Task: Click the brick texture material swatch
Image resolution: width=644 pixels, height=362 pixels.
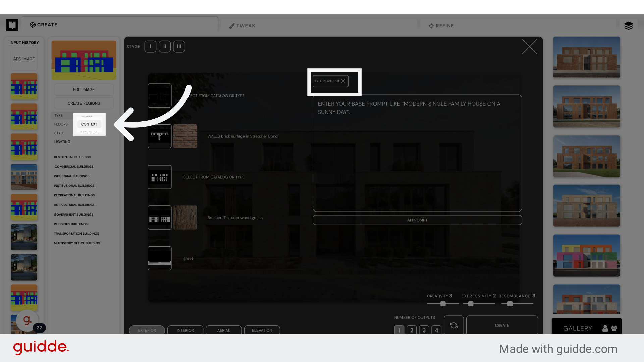Action: [185, 136]
